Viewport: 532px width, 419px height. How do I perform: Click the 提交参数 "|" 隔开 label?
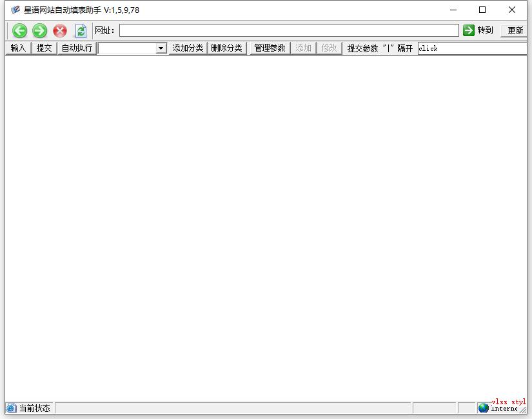[380, 48]
